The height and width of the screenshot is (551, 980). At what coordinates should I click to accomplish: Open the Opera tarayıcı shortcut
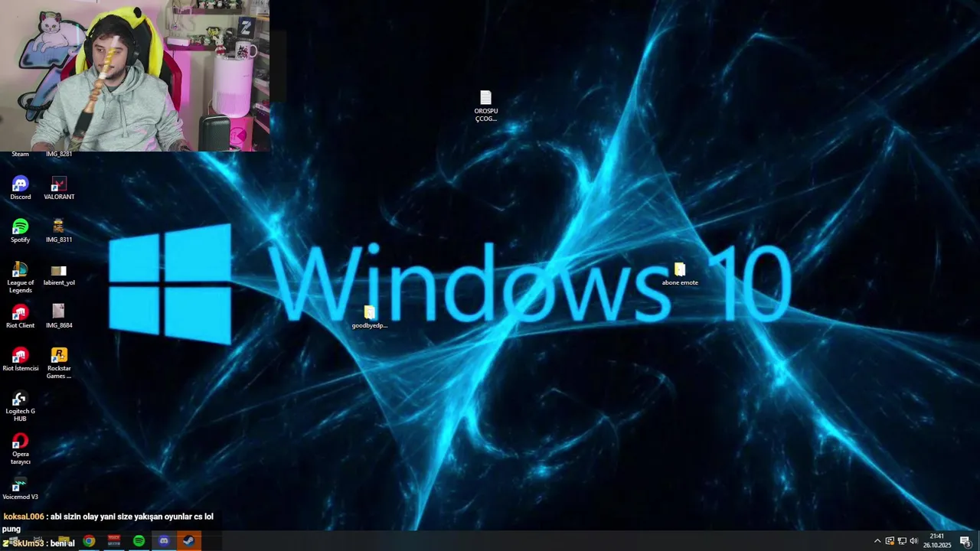point(20,449)
